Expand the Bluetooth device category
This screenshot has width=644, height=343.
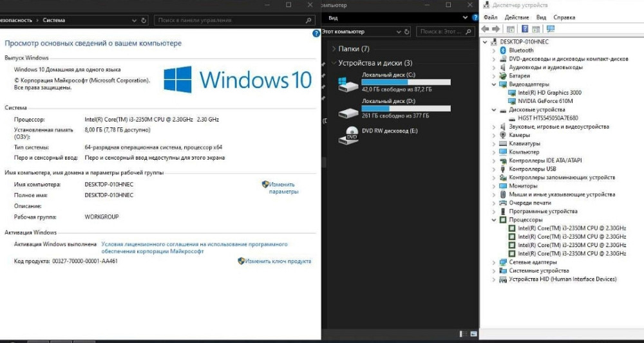[494, 50]
